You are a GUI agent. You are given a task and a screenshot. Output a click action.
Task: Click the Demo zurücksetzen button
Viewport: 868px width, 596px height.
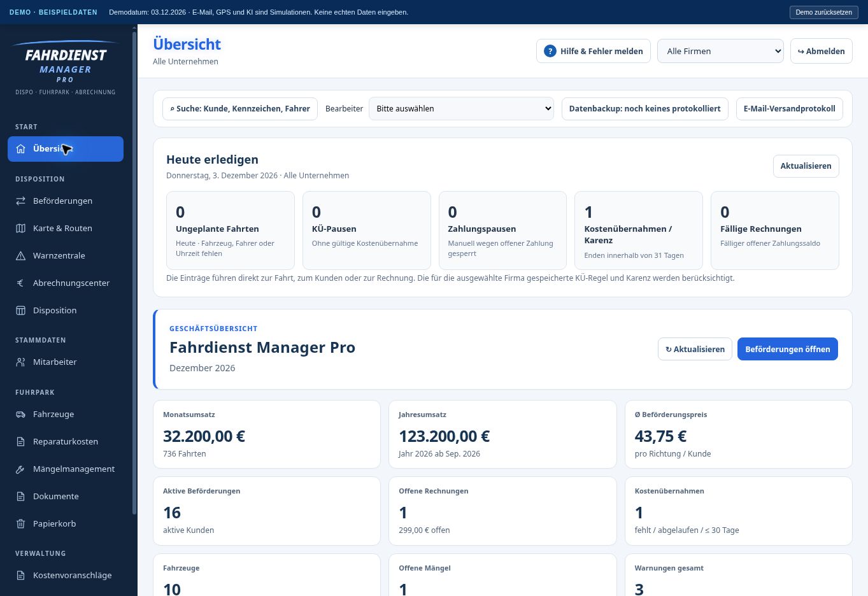point(823,12)
